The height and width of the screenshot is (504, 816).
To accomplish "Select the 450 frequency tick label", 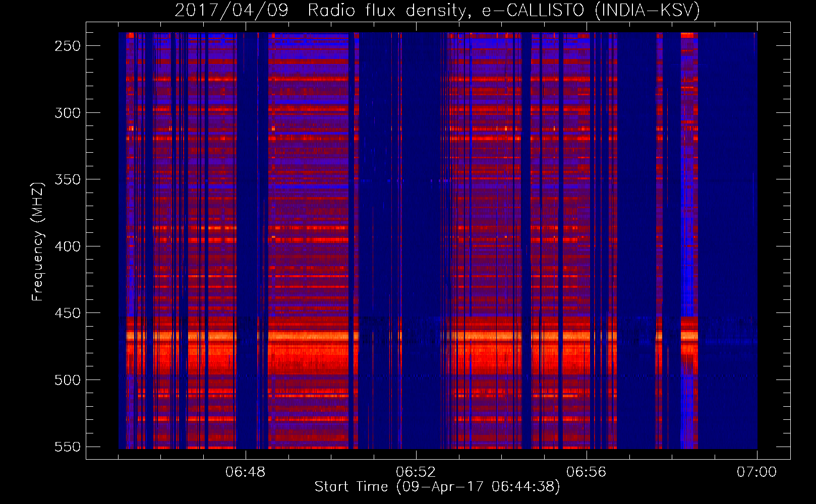I will pos(68,313).
